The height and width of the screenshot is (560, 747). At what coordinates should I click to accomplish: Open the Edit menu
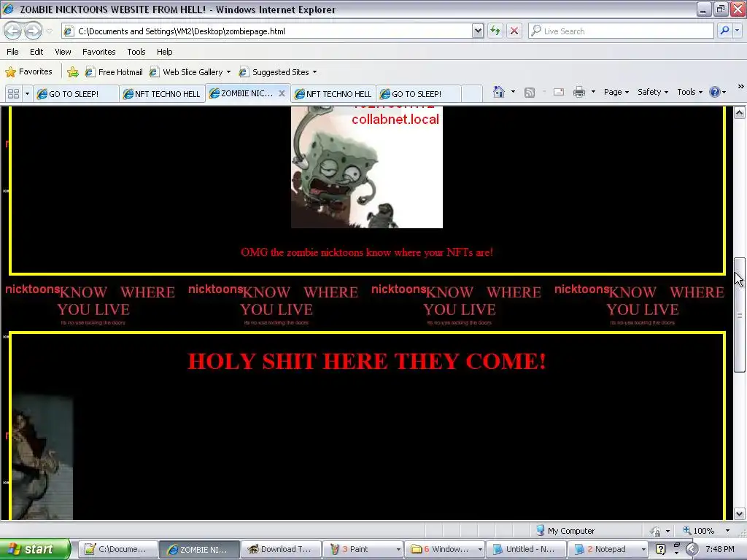point(36,52)
